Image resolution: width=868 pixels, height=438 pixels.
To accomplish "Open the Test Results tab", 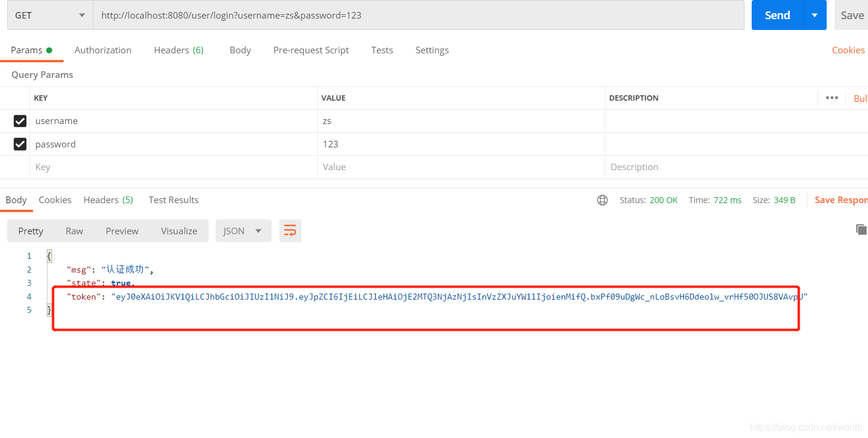I will (x=173, y=200).
